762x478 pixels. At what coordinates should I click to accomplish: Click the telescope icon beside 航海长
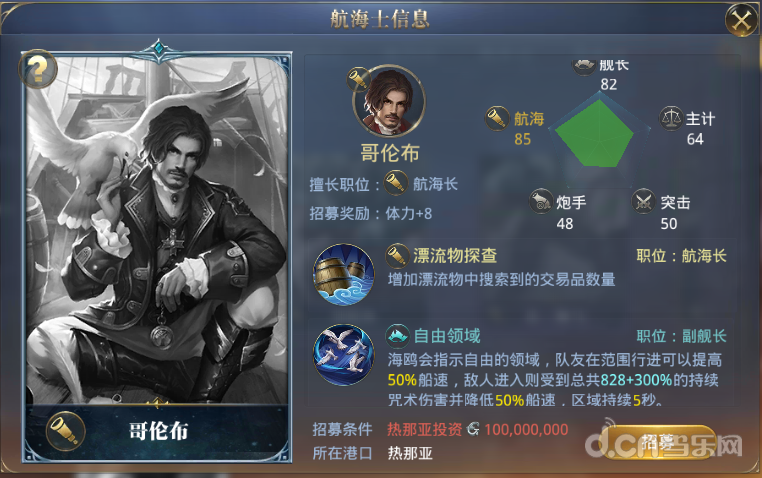(396, 183)
